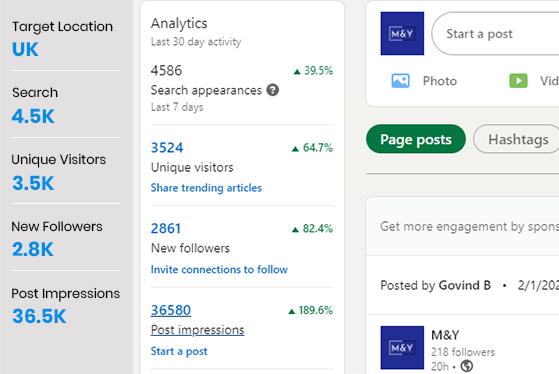Click the UK target location value
Image resolution: width=559 pixels, height=374 pixels.
[x=25, y=49]
